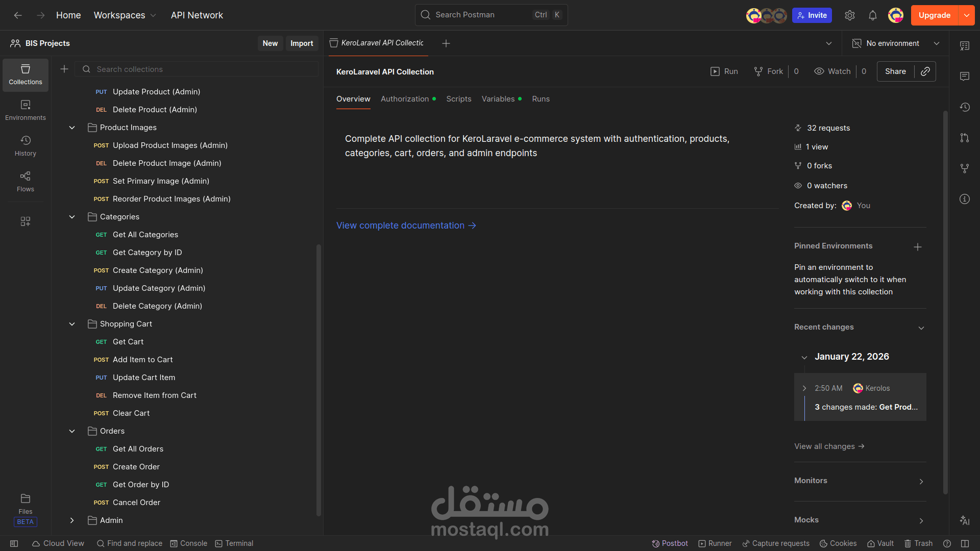This screenshot has height=551, width=980.
Task: Click the Search collections field
Action: (204, 69)
